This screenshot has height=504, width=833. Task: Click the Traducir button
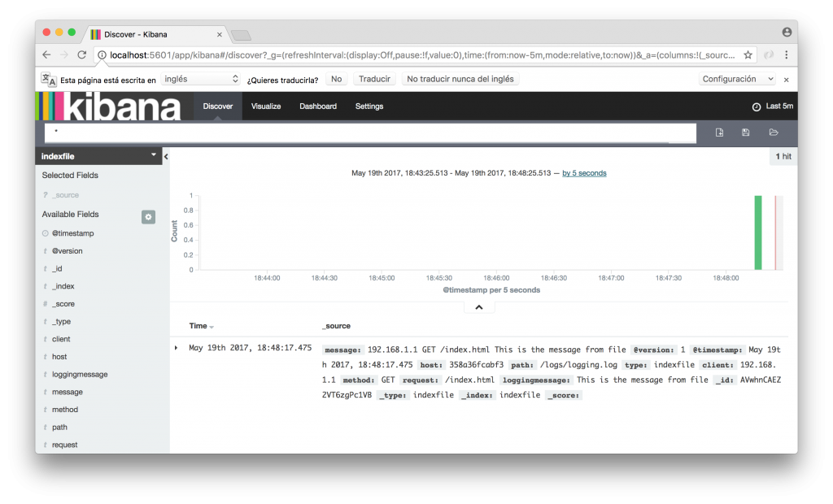(374, 79)
